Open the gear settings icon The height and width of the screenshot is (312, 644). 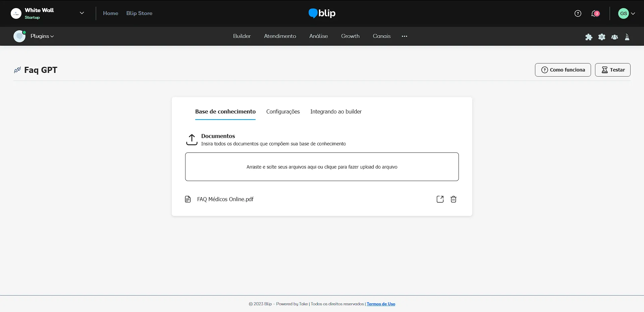[602, 37]
